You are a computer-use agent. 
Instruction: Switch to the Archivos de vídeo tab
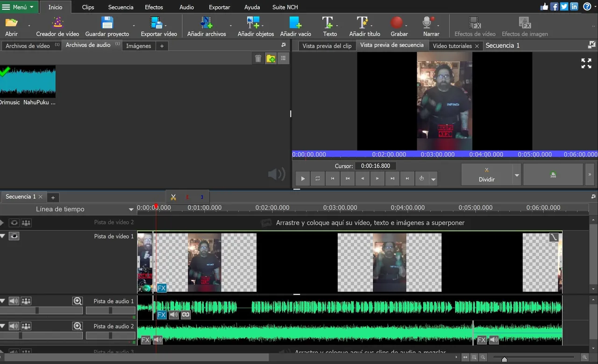28,46
